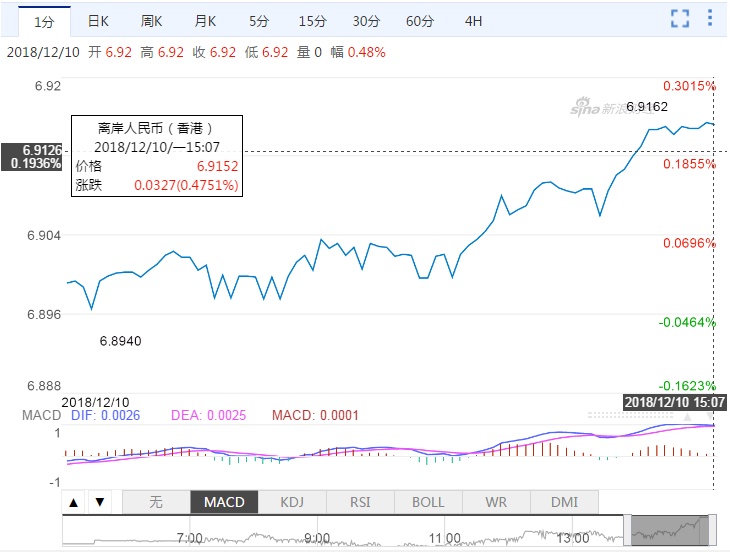The width and height of the screenshot is (730, 552).
Task: Switch to the 周K weekly chart tab
Action: (x=152, y=20)
